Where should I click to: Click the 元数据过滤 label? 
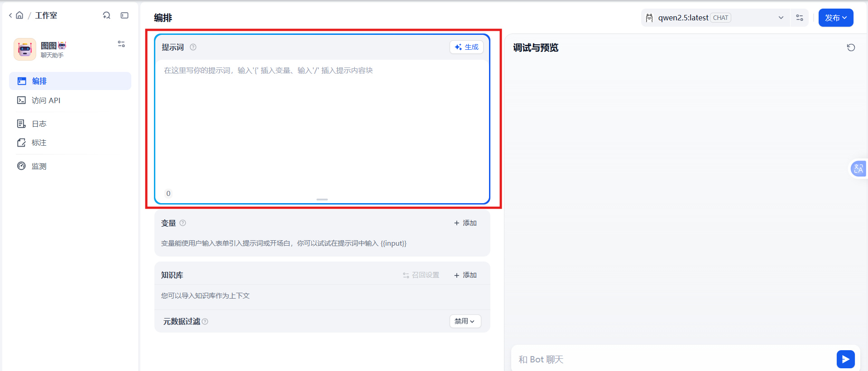click(182, 321)
